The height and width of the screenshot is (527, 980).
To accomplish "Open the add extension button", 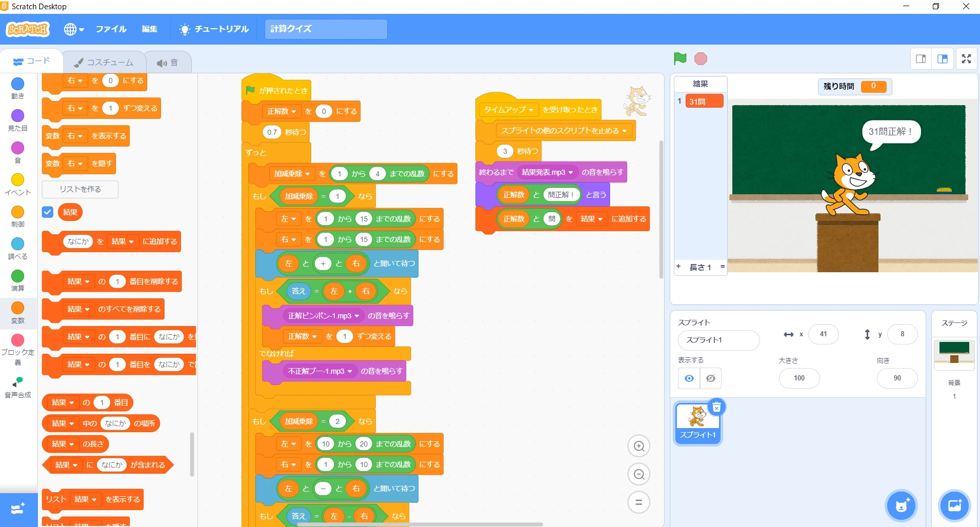I will [18, 509].
